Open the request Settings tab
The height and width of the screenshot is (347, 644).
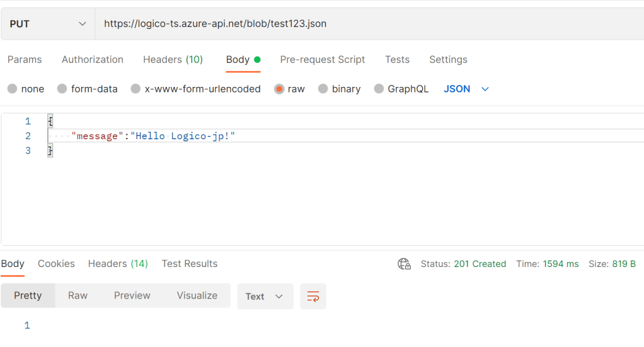(x=448, y=59)
